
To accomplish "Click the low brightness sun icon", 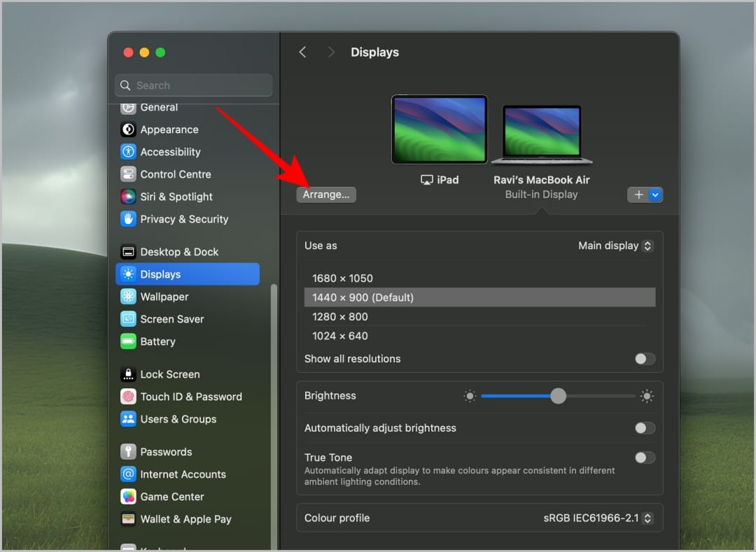I will pos(470,396).
